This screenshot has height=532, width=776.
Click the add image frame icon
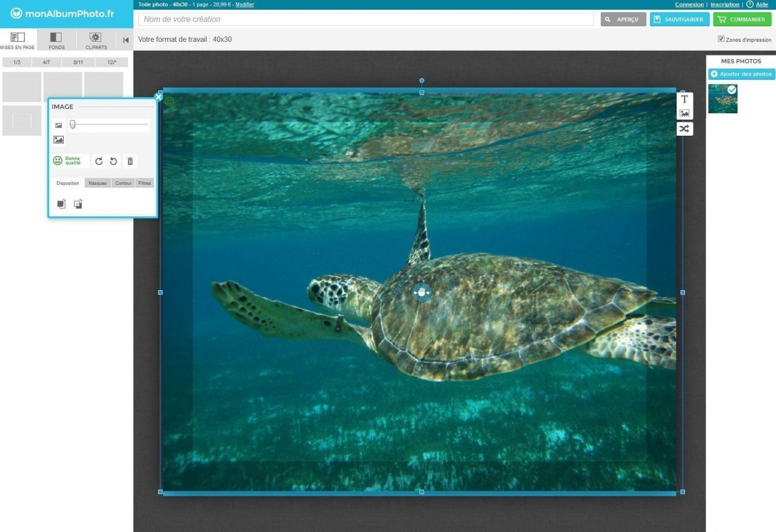click(x=684, y=113)
